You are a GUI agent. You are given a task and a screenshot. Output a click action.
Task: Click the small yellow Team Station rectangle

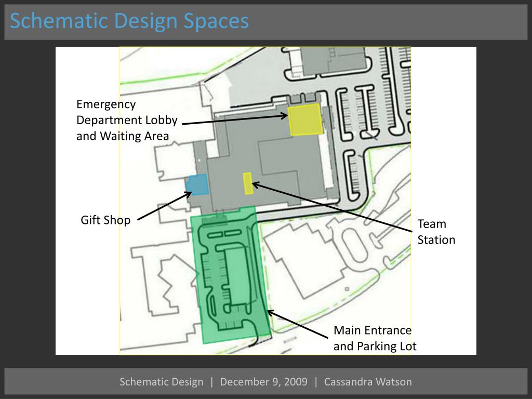pyautogui.click(x=248, y=183)
